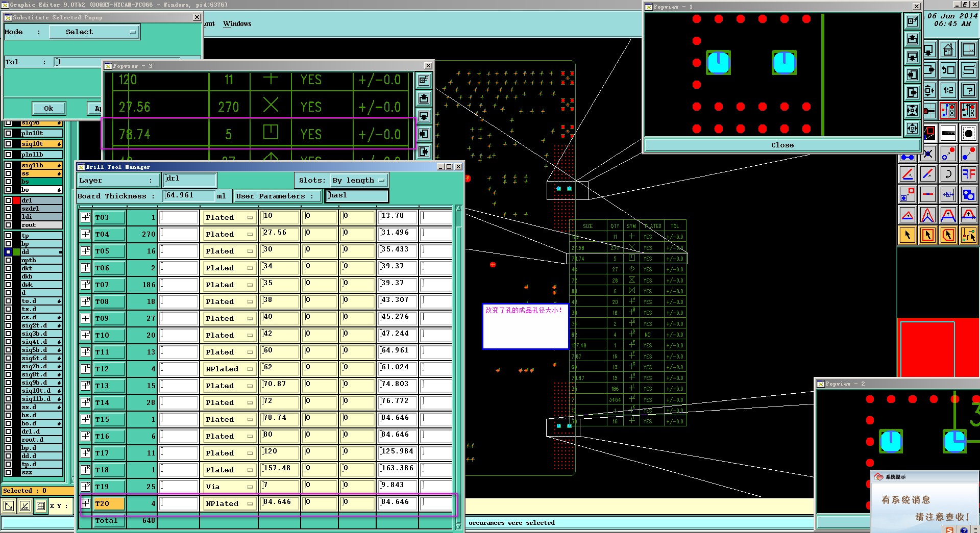Click the Close button in Popview 1

[x=782, y=145]
